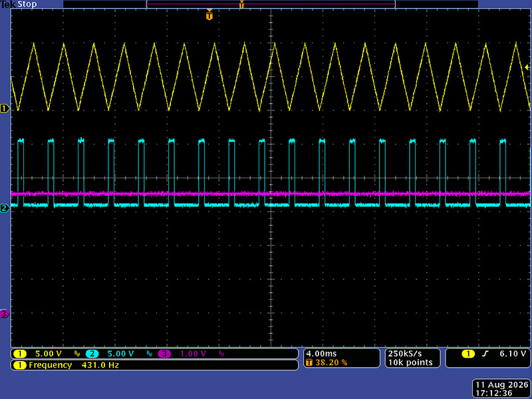Image resolution: width=532 pixels, height=399 pixels.
Task: Click the Tek logo
Action: click(x=7, y=4)
